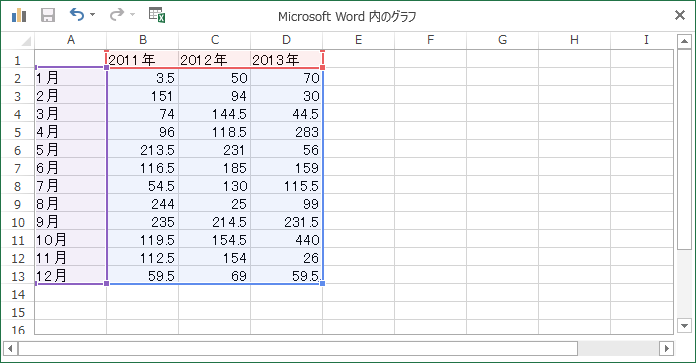Click the purple category range handle
696x363 pixels.
[106, 283]
